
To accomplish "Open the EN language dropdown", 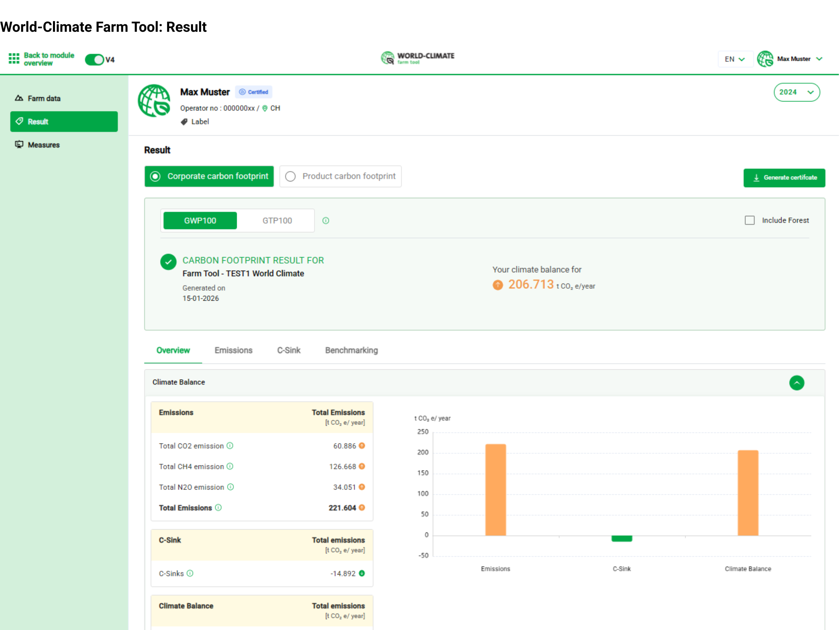I will [734, 59].
